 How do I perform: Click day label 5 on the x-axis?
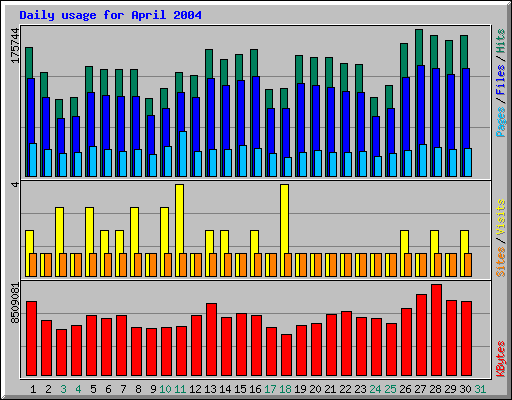(x=93, y=389)
